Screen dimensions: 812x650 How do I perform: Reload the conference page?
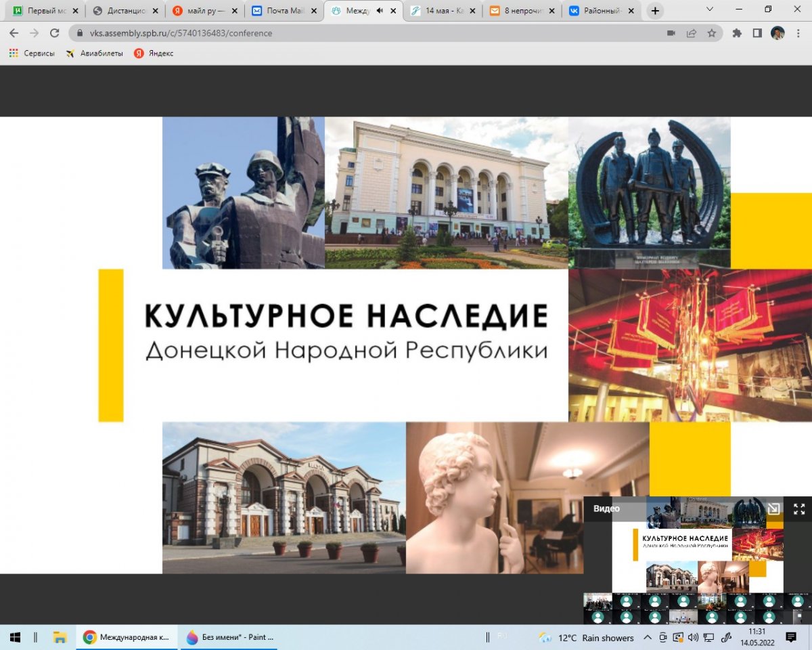[x=55, y=32]
